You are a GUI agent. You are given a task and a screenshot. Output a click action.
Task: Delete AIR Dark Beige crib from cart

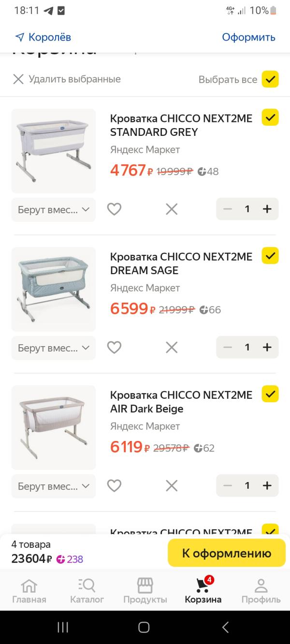[x=172, y=485]
